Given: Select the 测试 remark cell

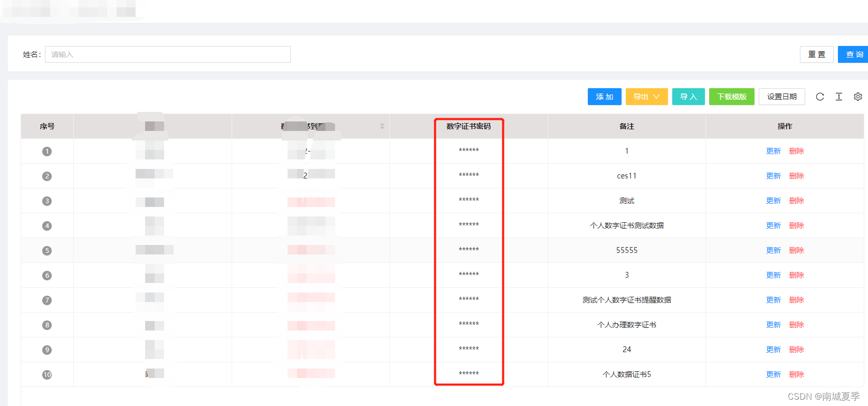Looking at the screenshot, I should click(x=627, y=201).
